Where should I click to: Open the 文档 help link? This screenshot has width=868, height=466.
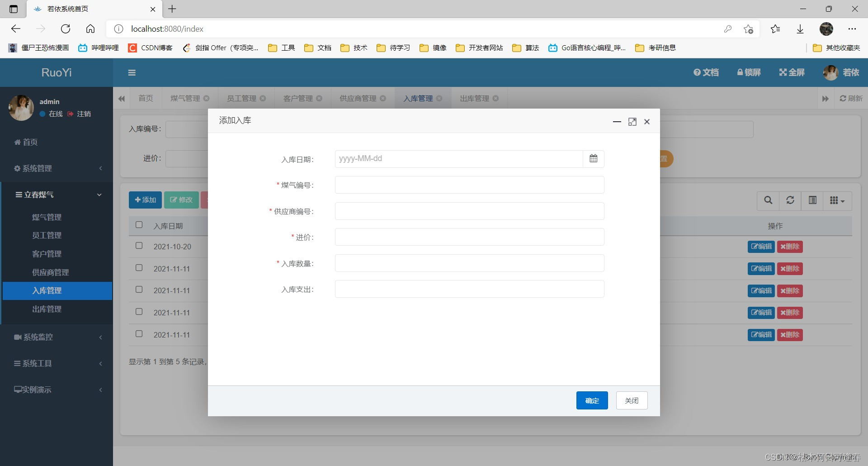pos(706,72)
